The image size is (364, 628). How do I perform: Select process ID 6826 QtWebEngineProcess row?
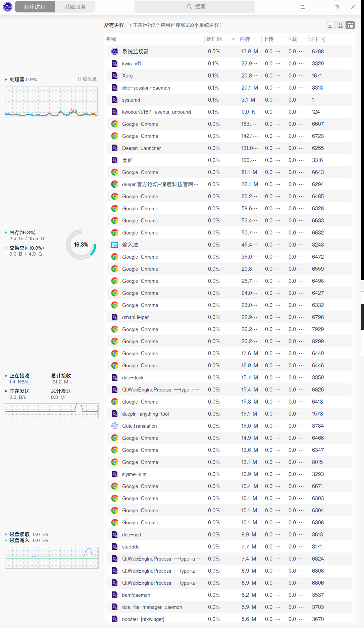(230, 389)
